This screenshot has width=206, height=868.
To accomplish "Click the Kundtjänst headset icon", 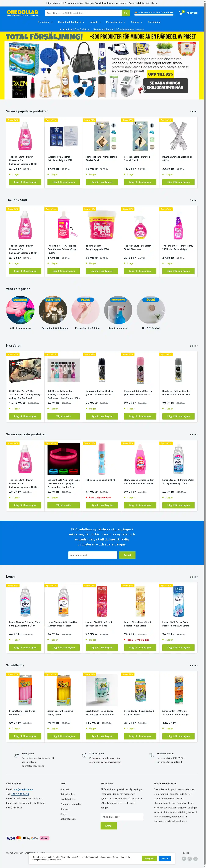I will [16, 755].
